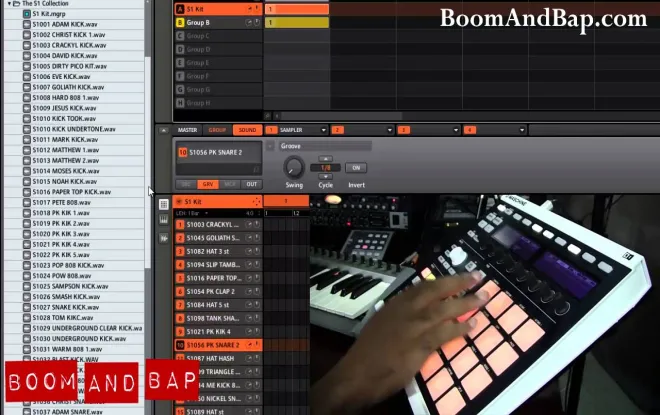Open the pad grid view icon
Screen dimensions: 660x415
click(164, 204)
